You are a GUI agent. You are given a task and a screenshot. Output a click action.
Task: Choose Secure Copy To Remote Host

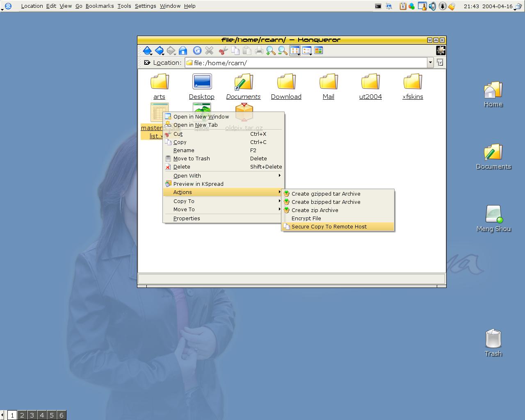pos(338,226)
